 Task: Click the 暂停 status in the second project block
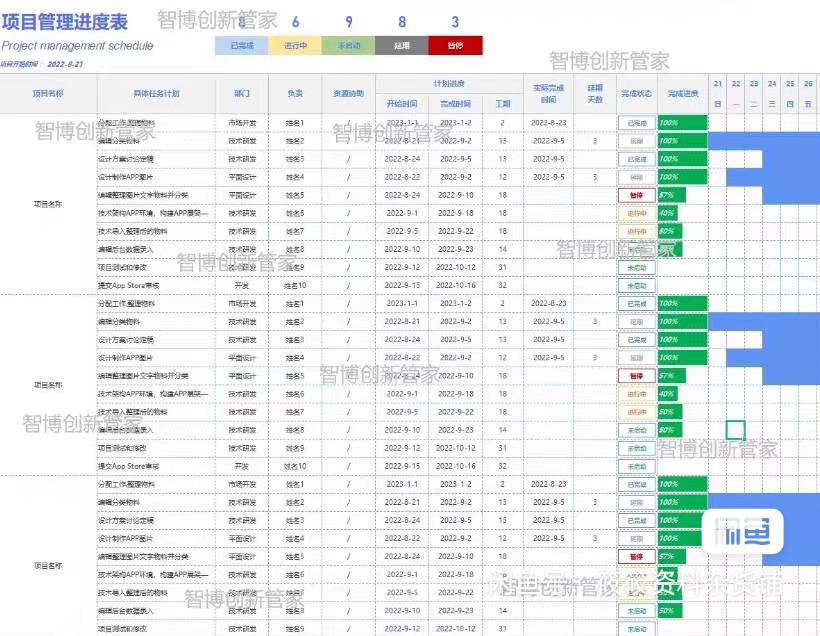tap(636, 376)
